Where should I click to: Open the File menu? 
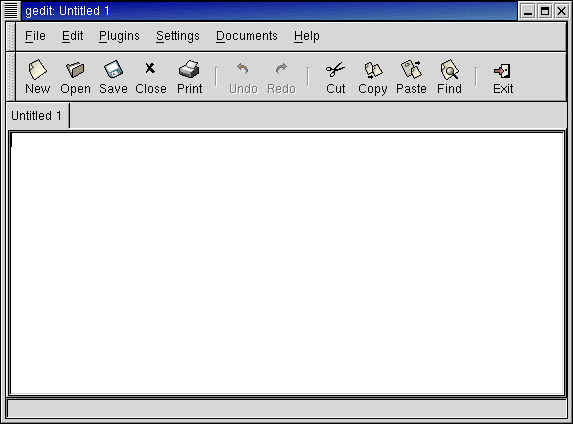35,36
